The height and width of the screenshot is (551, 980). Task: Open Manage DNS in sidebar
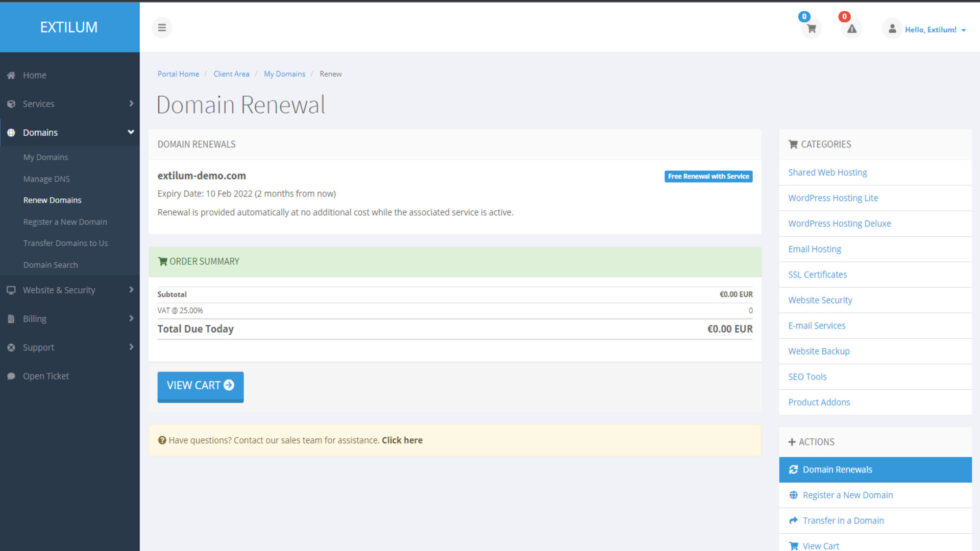[46, 179]
